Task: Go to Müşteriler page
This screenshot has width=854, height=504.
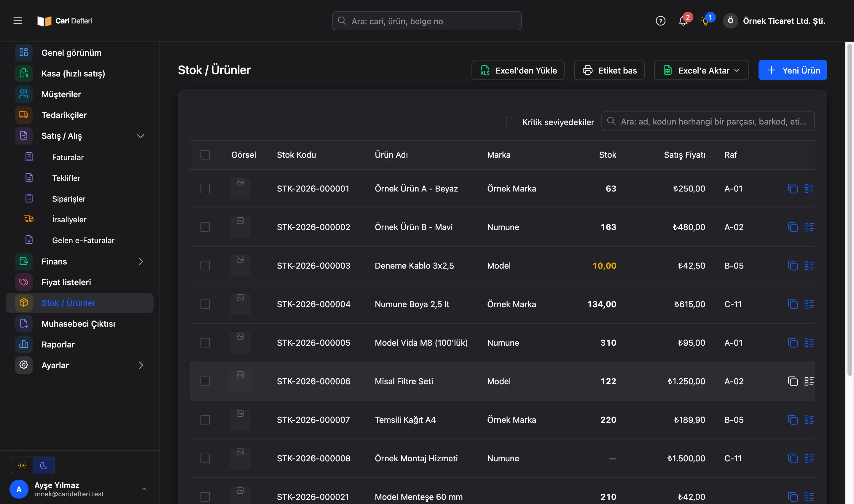Action: click(80, 94)
